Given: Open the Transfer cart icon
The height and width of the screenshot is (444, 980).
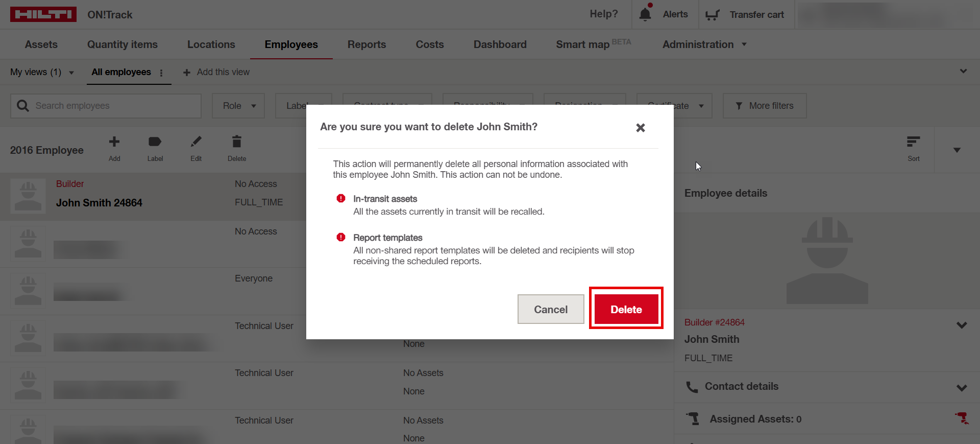Looking at the screenshot, I should click(712, 15).
